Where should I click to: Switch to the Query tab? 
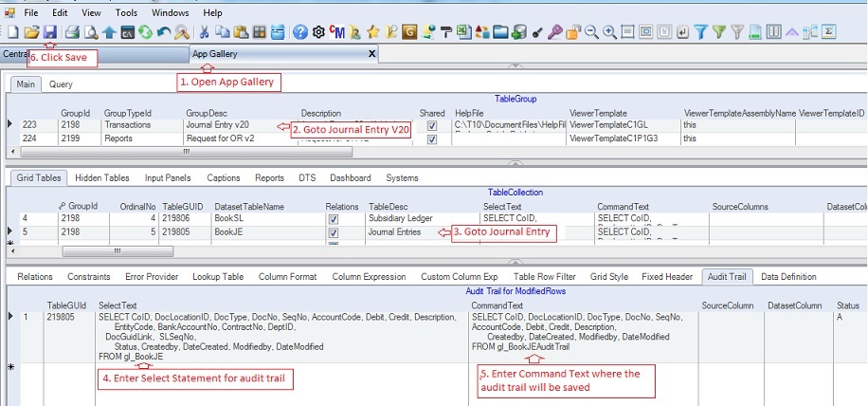click(x=61, y=84)
